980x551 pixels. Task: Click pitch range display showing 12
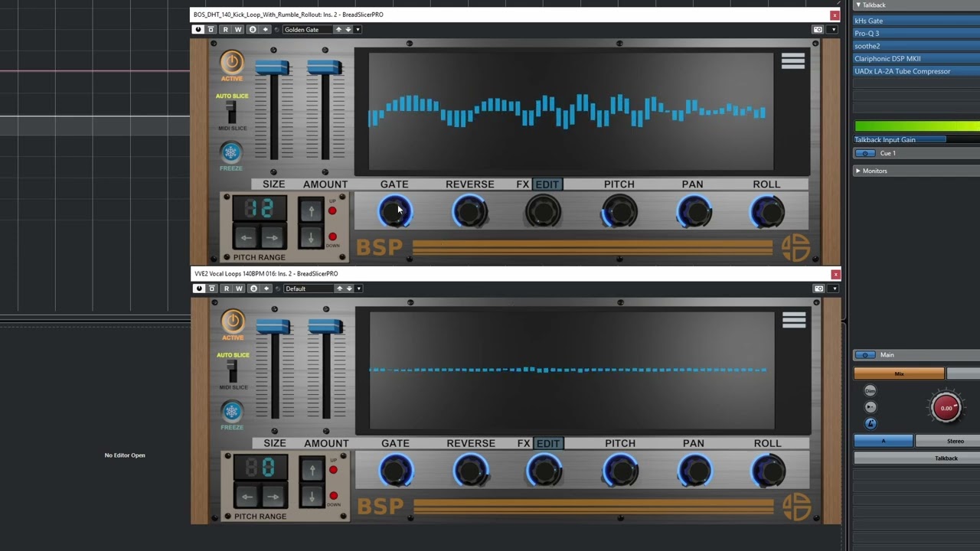[260, 208]
